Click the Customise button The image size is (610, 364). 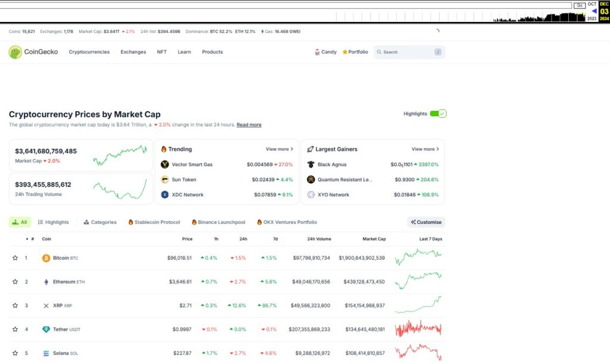click(426, 222)
